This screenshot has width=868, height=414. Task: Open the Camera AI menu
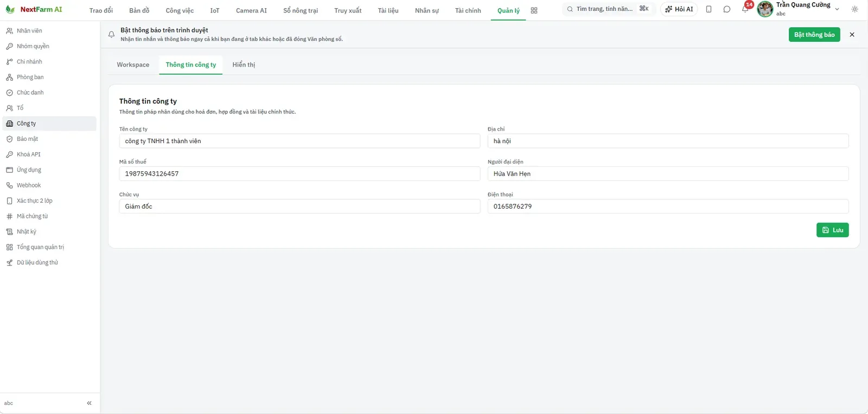coord(251,10)
